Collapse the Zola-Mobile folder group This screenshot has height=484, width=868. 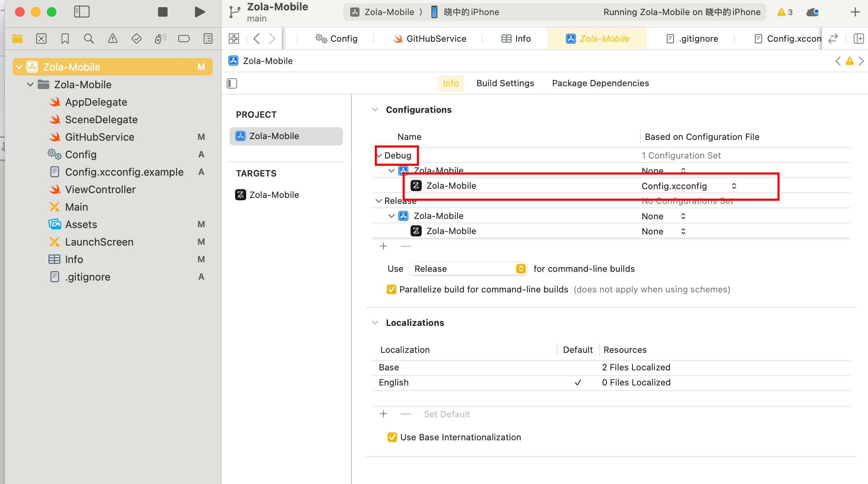[x=30, y=84]
